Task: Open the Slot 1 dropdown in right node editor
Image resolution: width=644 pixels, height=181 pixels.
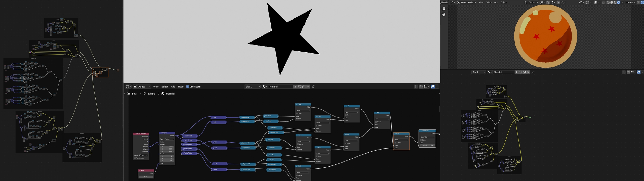Action: pyautogui.click(x=478, y=72)
